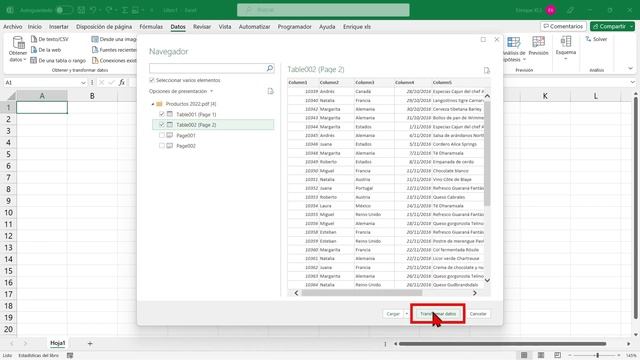Viewport: 640px width, 360px height.
Task: Expand the formula bar chevron
Action: [632, 82]
